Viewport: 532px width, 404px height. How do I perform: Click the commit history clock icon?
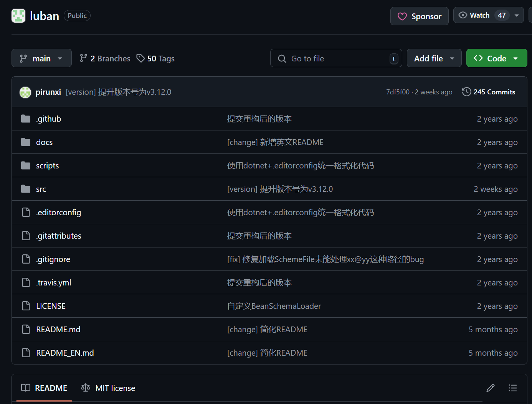tap(466, 92)
